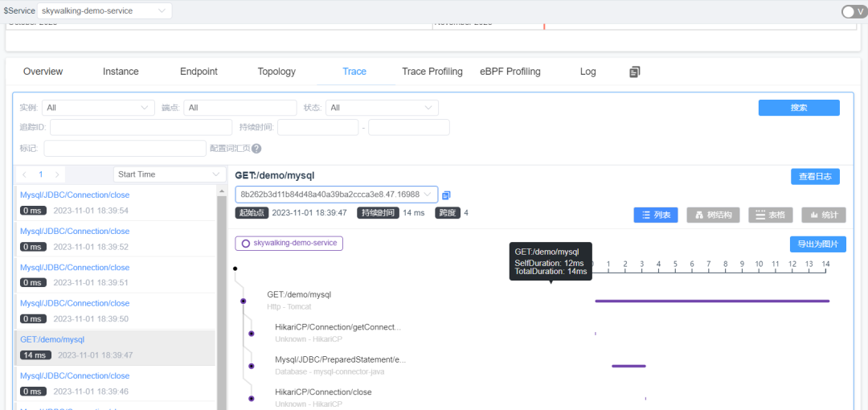This screenshot has width=868, height=410.
Task: Open the 状态 status dropdown
Action: point(382,108)
